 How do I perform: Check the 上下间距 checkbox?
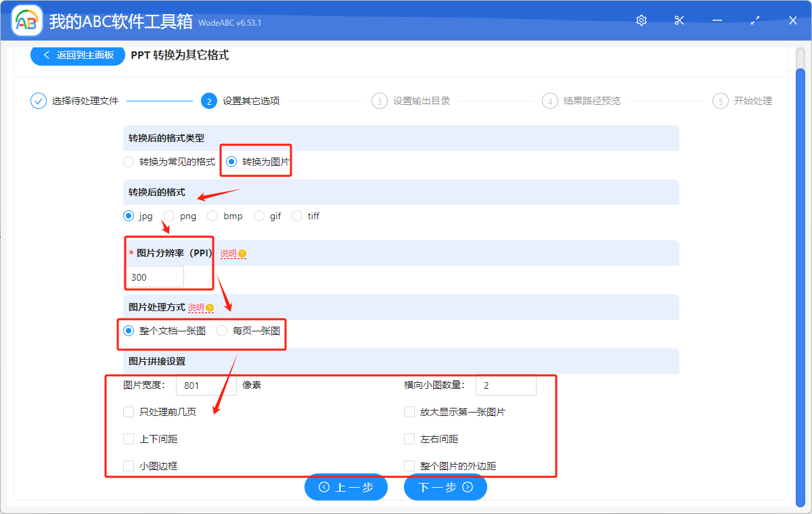129,438
